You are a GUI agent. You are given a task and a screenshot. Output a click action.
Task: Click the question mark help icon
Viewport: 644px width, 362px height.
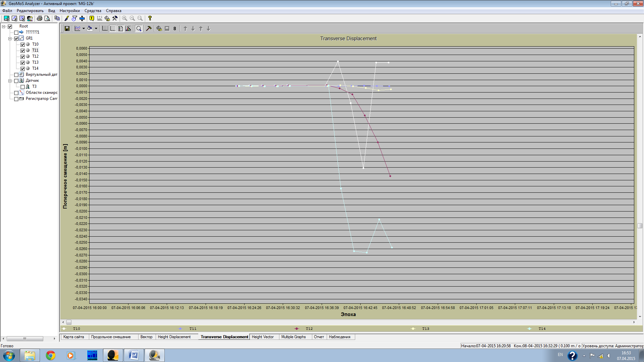point(150,18)
